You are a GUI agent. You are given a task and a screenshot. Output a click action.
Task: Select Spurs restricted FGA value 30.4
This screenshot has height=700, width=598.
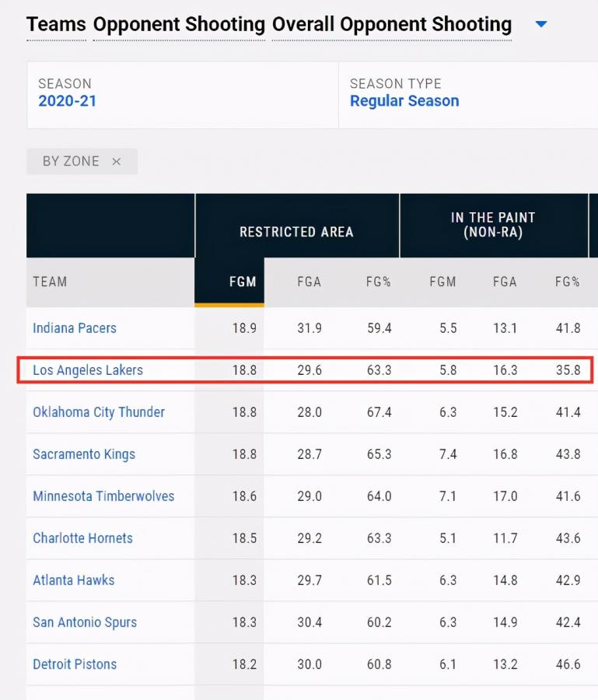[309, 622]
